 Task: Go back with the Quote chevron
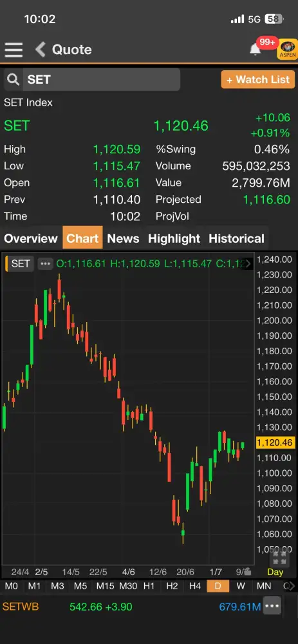(40, 50)
